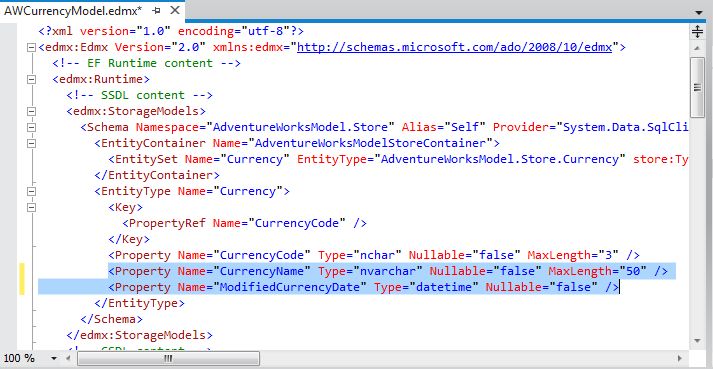The width and height of the screenshot is (713, 369).
Task: Close the AWCurrencyModel.edmx tab
Action: pos(174,10)
